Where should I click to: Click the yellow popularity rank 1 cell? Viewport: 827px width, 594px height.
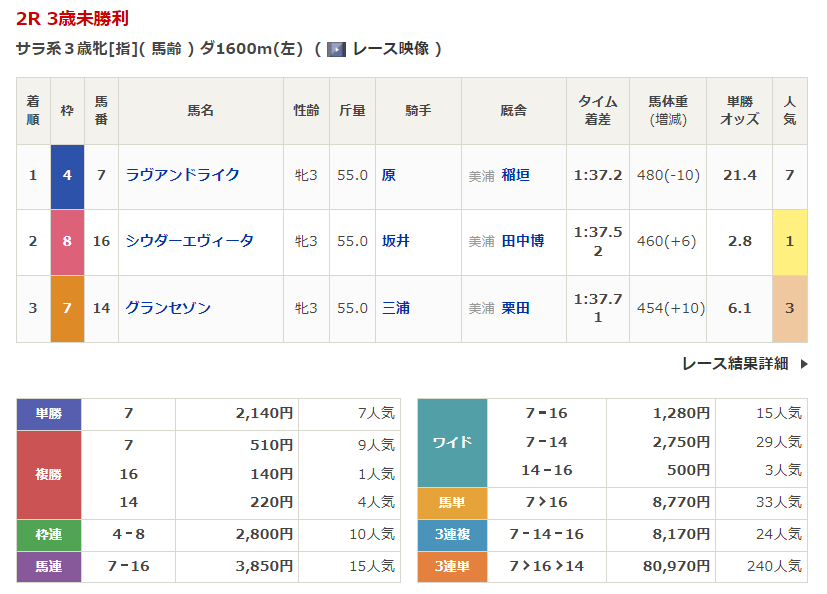pos(789,241)
